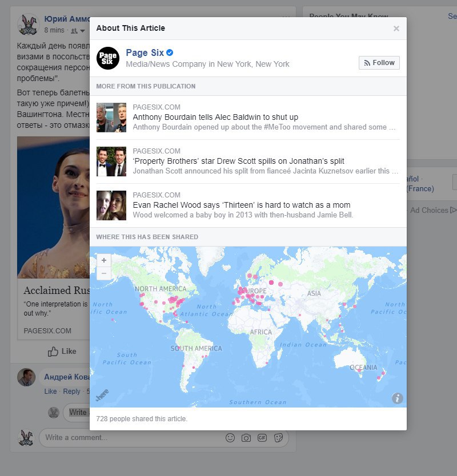
Task: Attach a photo using the camera icon
Action: 246,438
